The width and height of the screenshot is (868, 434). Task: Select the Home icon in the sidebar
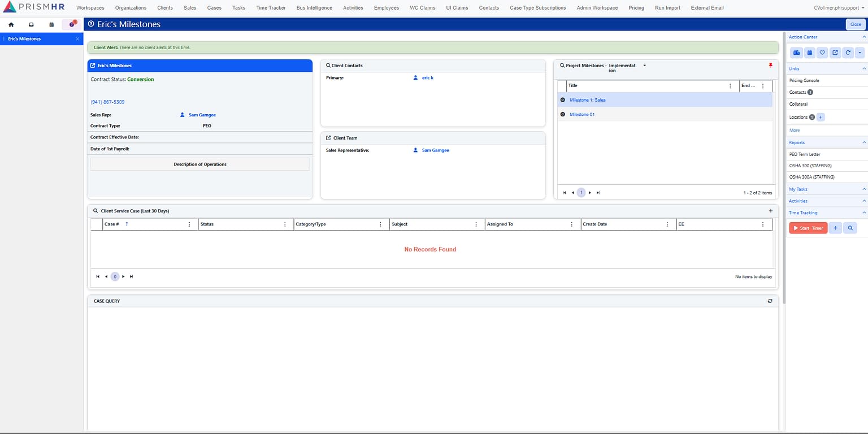pos(11,24)
